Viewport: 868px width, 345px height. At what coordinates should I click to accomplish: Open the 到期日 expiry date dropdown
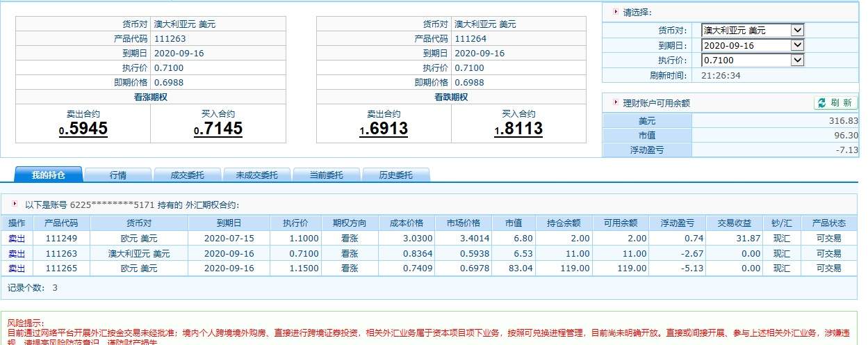(753, 45)
